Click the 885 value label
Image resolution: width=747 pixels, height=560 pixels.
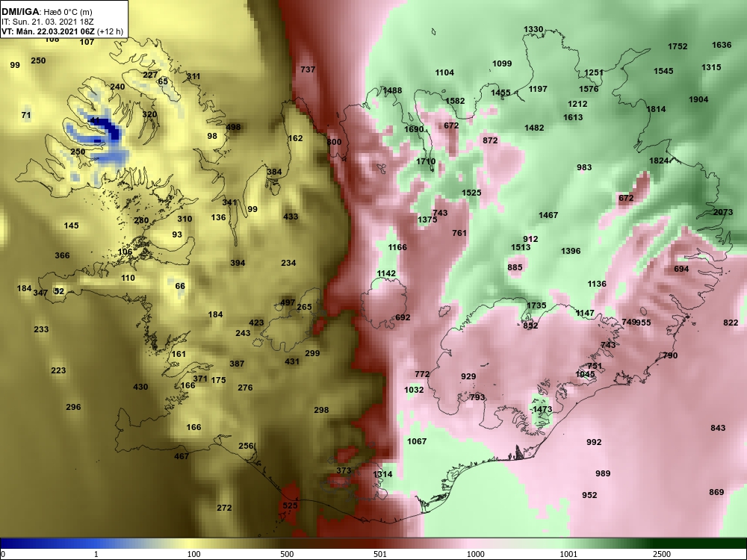[x=515, y=267]
